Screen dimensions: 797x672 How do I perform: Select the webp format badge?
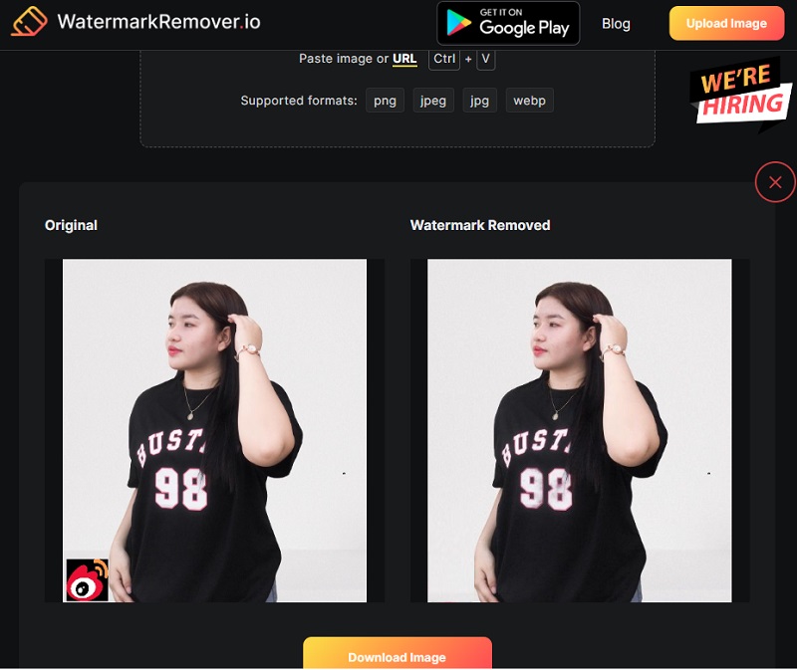(x=529, y=100)
